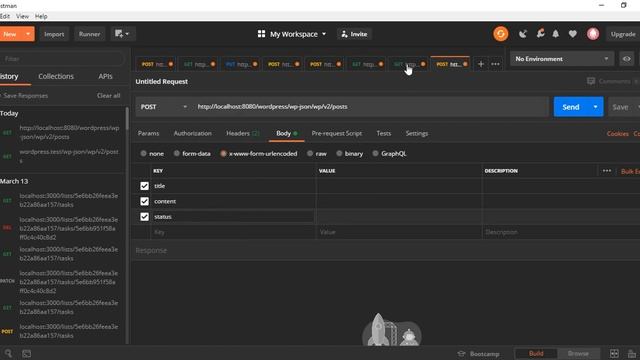Click the Send button
Viewport: 640px width, 360px height.
pyautogui.click(x=571, y=107)
